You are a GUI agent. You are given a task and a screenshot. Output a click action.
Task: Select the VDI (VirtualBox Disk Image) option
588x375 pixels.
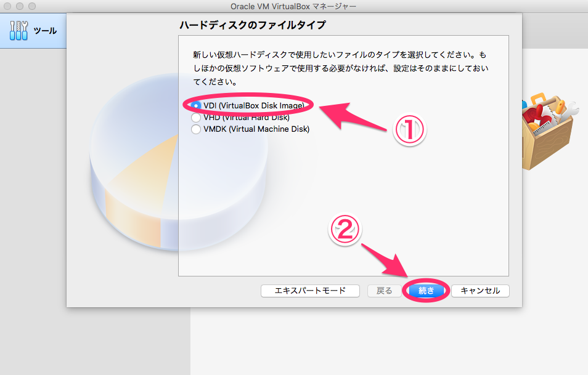tap(196, 105)
